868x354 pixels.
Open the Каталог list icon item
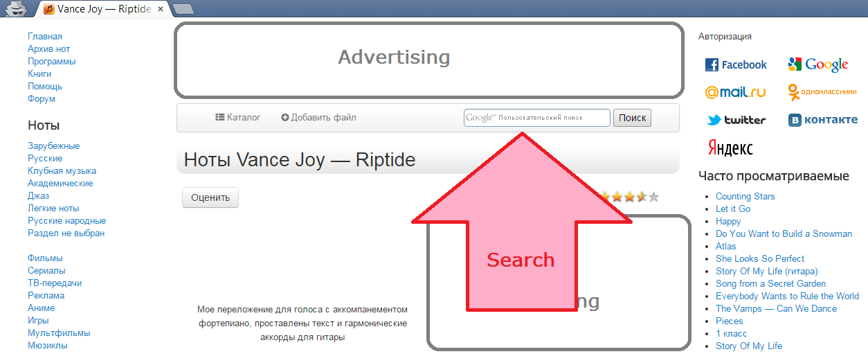tap(237, 118)
